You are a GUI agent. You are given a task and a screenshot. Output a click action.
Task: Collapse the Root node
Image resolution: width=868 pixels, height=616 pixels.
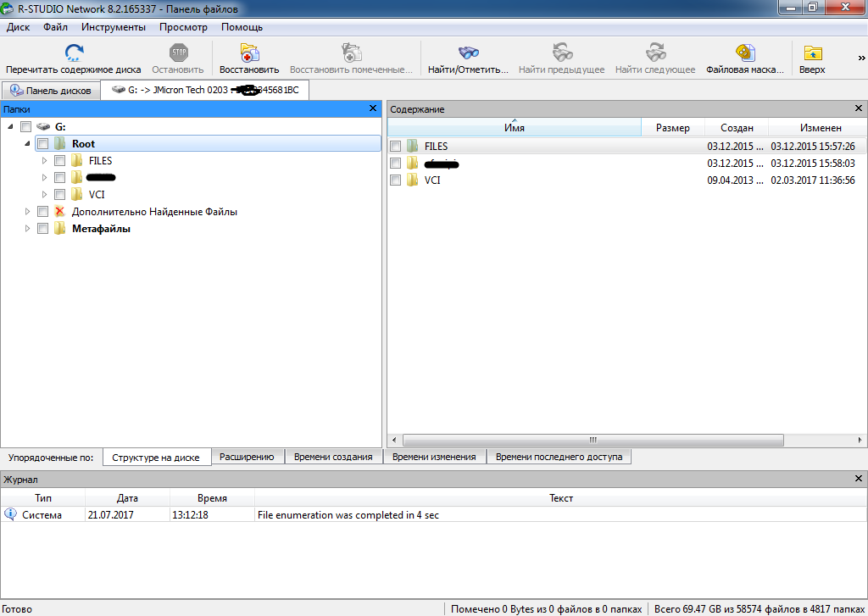[27, 144]
